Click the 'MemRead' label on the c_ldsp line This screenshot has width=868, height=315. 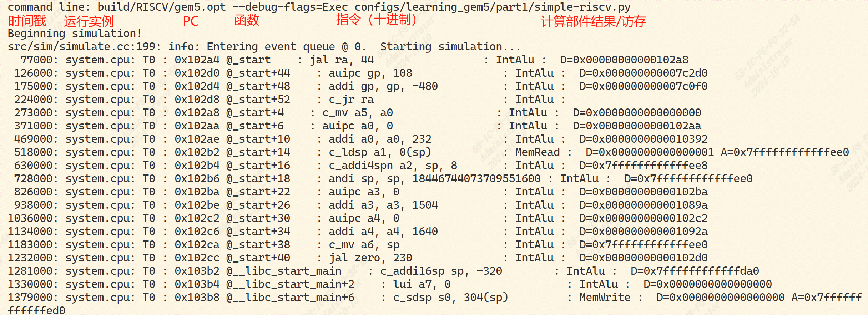(x=537, y=152)
